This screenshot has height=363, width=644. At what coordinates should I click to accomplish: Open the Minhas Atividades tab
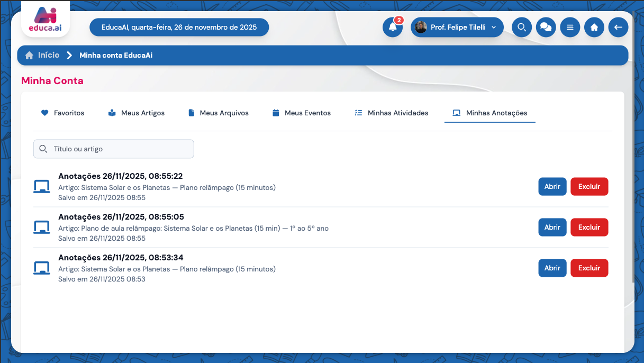(391, 113)
